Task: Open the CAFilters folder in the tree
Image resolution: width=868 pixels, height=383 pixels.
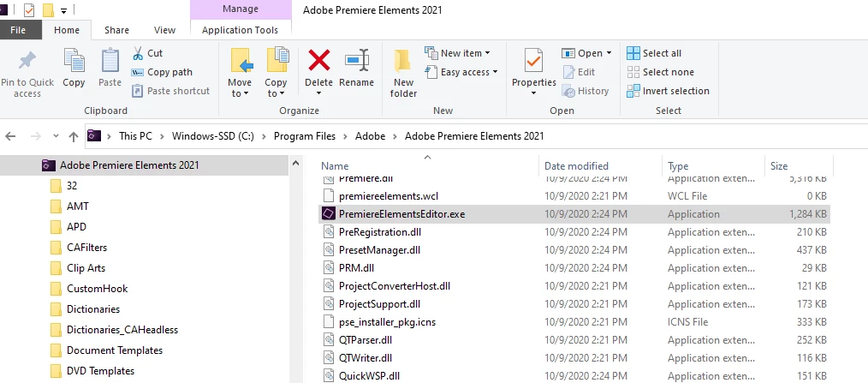Action: point(87,248)
